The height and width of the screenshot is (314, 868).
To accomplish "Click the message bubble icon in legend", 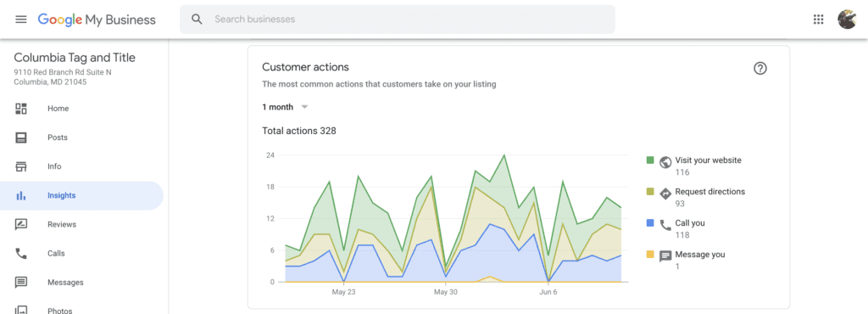I will click(666, 256).
